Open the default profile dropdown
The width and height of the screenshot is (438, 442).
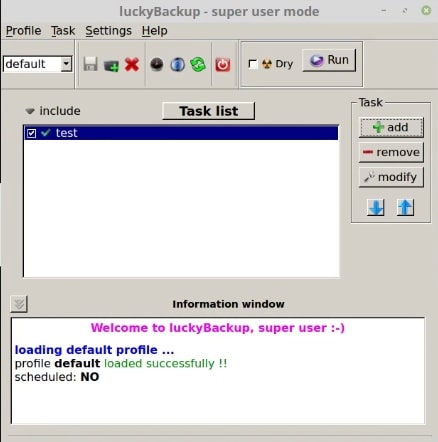(38, 64)
